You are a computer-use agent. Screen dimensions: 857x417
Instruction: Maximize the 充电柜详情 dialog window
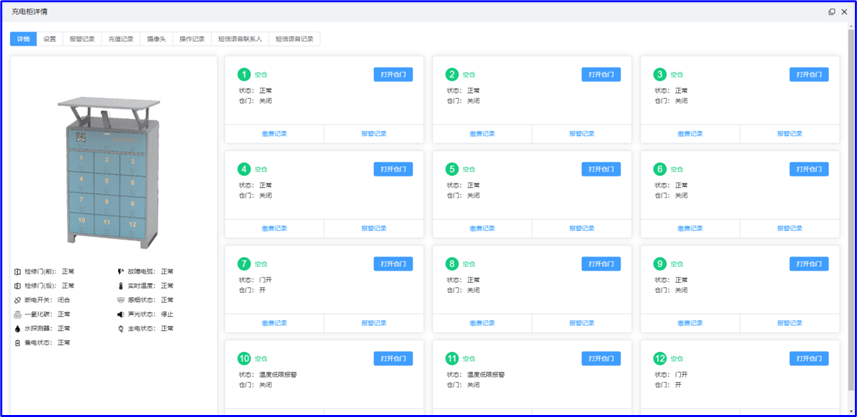(x=831, y=12)
